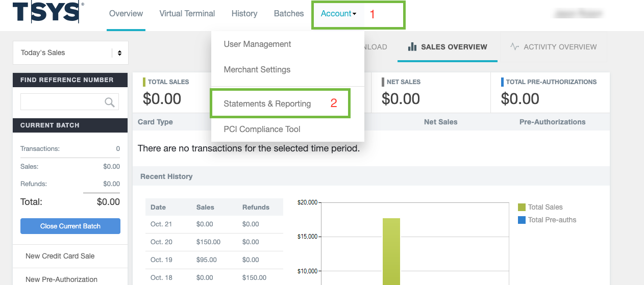Click the green Total Sales legend swatch
Screen dimensions: 644x285
[522, 207]
